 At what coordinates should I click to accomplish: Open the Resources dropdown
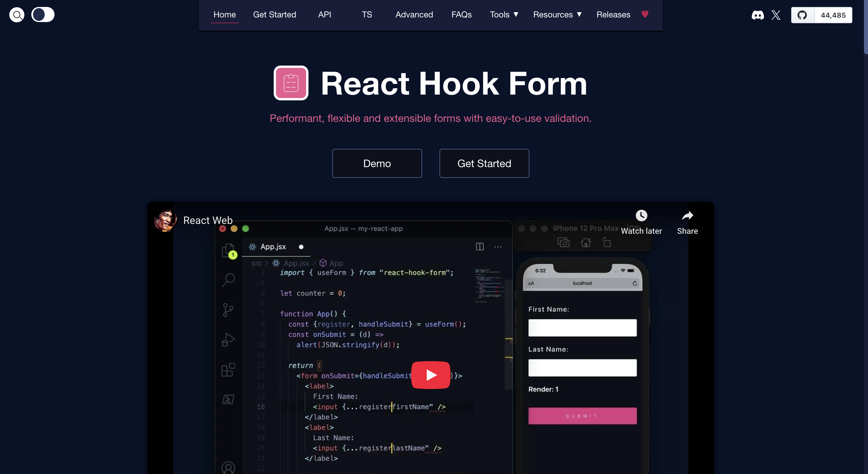tap(557, 15)
